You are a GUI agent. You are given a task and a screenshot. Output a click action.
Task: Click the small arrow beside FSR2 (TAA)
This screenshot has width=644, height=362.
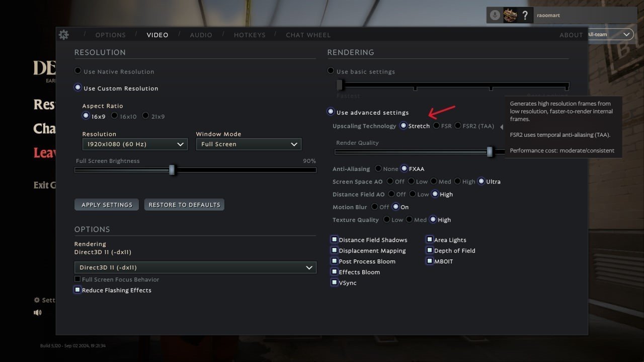[501, 127]
